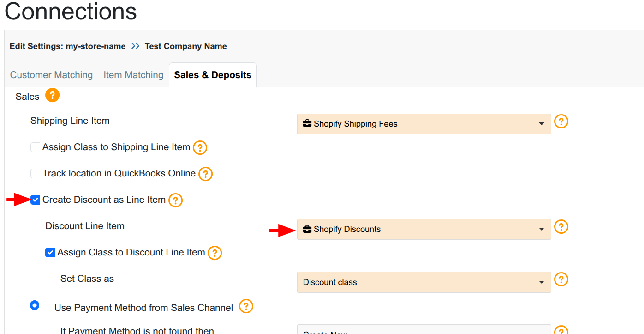The width and height of the screenshot is (644, 334).
Task: Select Use Payment Method from Sales Channel radio
Action: click(x=35, y=305)
